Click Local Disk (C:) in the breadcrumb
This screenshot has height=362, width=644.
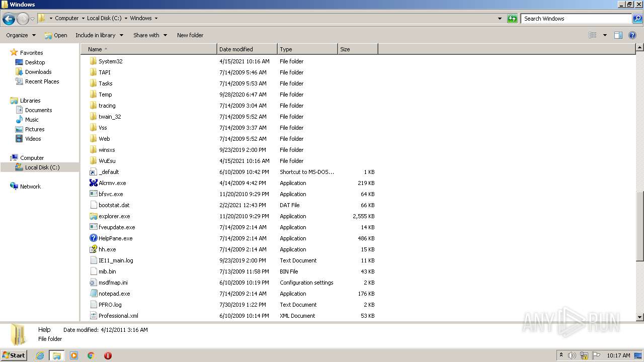coord(104,18)
